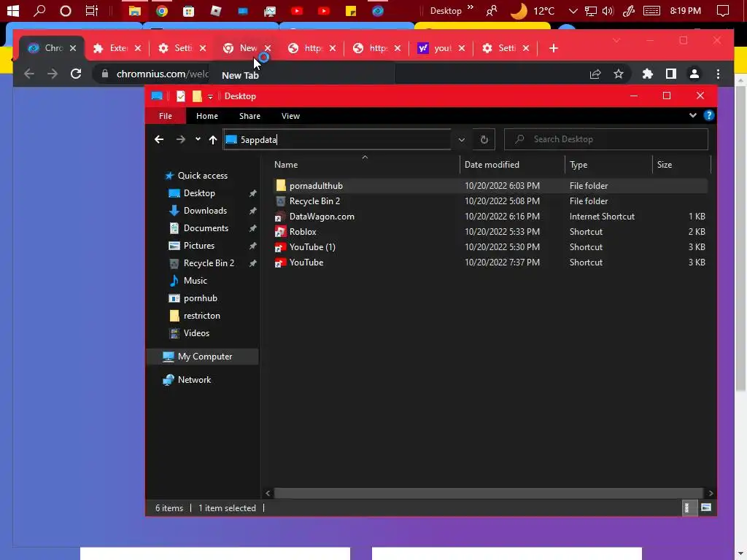Close the New Tab browser tab

click(268, 48)
